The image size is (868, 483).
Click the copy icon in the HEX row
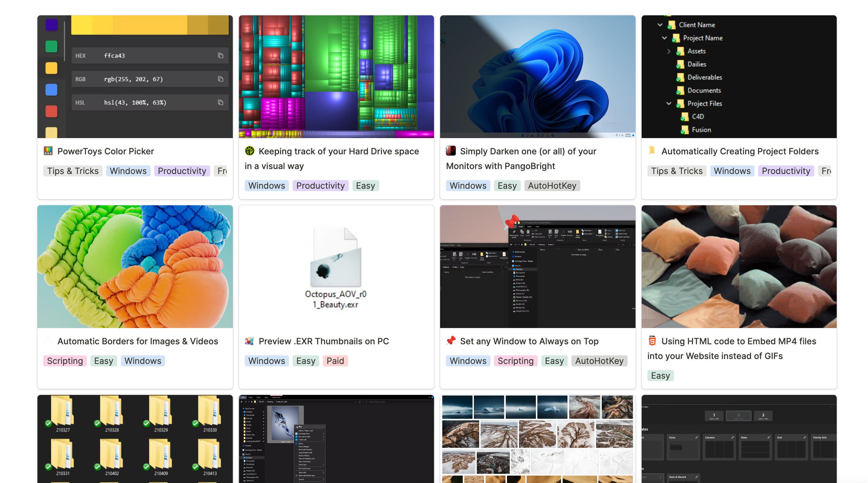point(220,56)
